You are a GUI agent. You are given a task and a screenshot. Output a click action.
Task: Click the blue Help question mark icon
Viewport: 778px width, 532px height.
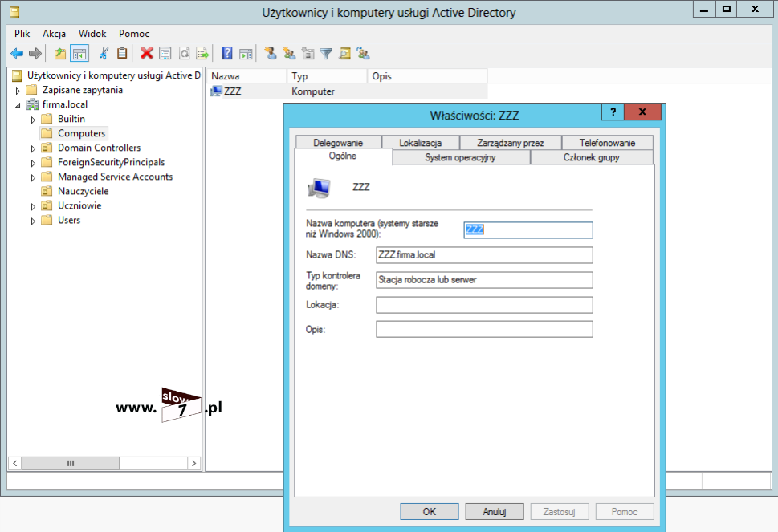[x=227, y=54]
